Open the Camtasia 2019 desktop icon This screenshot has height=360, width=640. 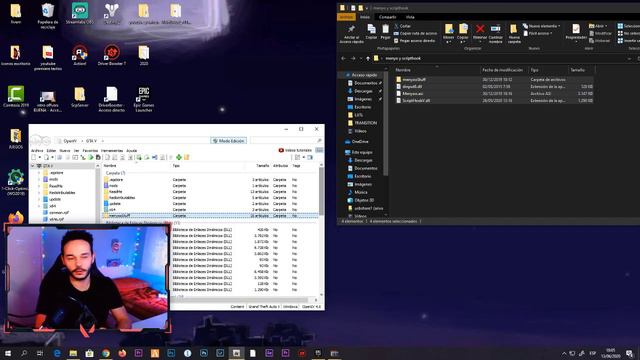16,97
